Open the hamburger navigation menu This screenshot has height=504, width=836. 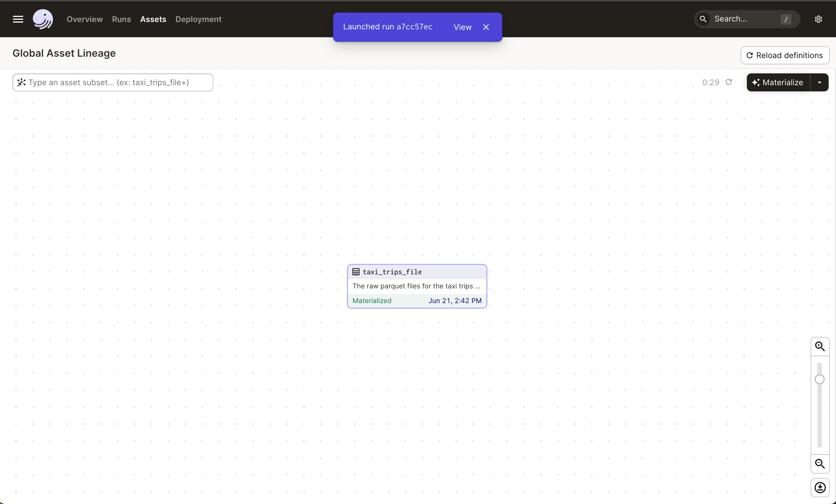(18, 19)
